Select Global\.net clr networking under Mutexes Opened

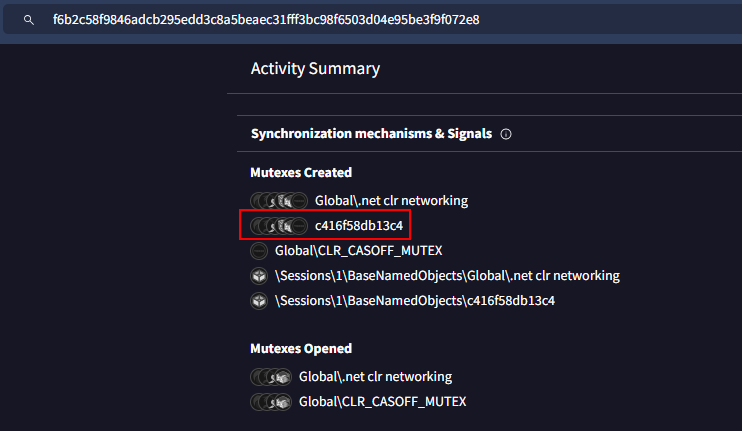(x=375, y=377)
